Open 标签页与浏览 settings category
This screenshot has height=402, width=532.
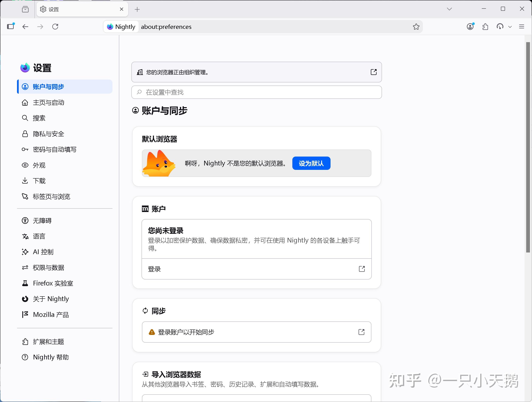pos(65,196)
